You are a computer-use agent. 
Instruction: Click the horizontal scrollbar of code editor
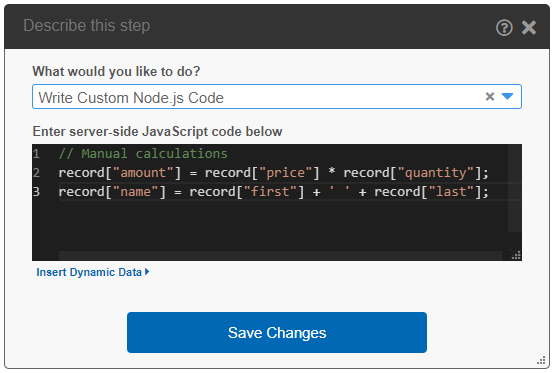click(280, 255)
